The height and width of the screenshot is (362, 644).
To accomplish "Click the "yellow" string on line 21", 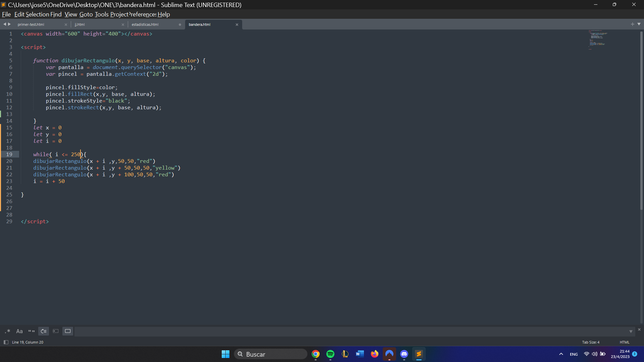I will click(x=165, y=168).
